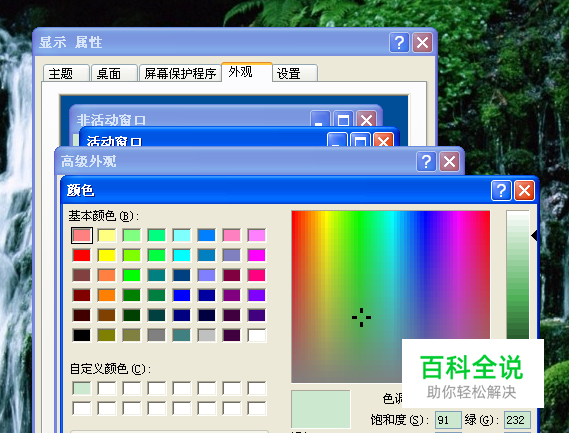Click help button in 高级外观 window
Screen dimensions: 569x433
pyautogui.click(x=426, y=162)
